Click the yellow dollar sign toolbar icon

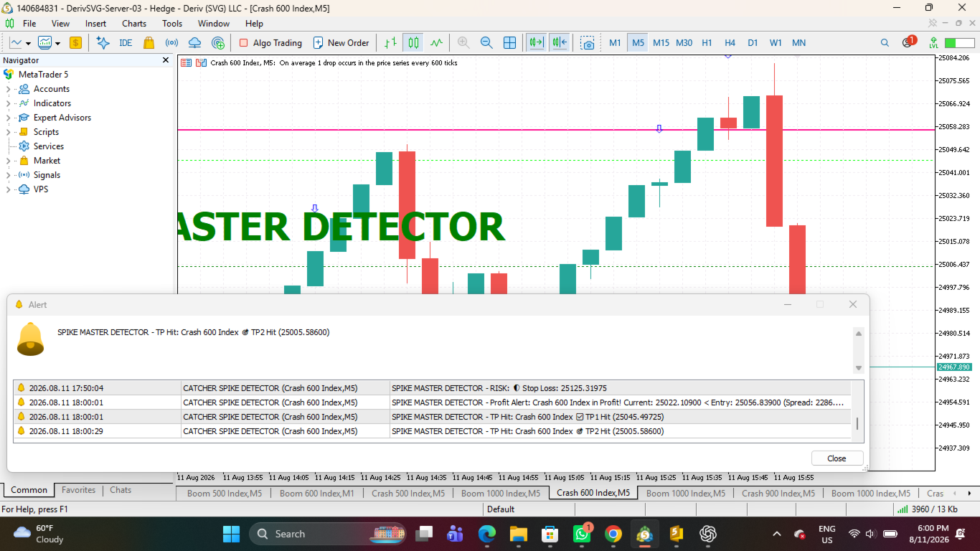[75, 43]
